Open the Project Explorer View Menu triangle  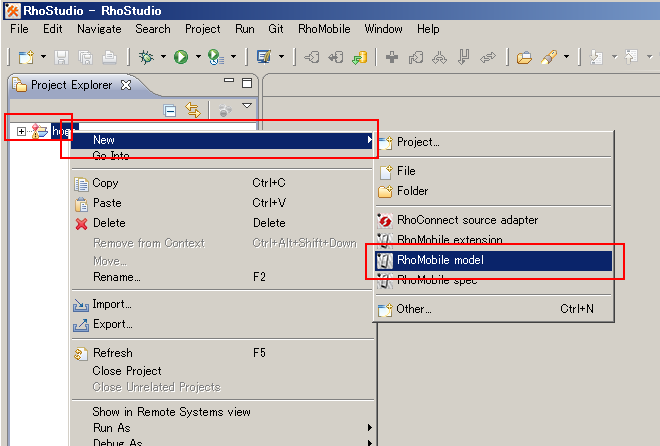[247, 105]
